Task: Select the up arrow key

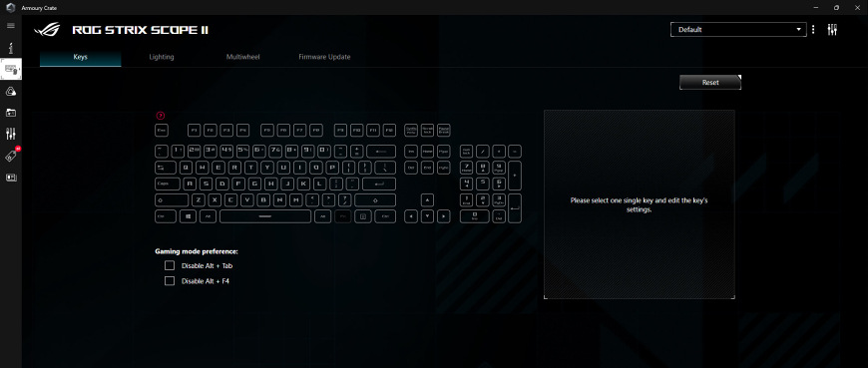Action: pyautogui.click(x=427, y=199)
